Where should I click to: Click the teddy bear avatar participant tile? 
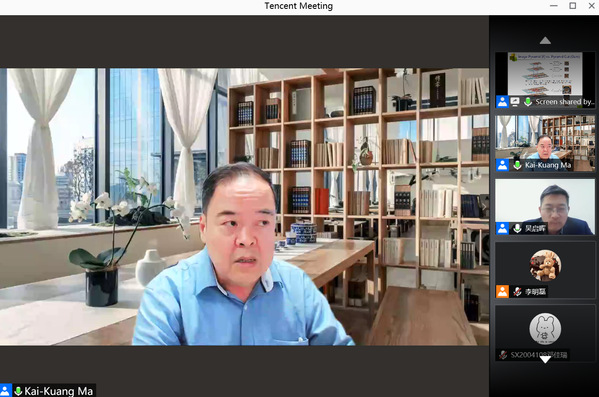(x=545, y=270)
